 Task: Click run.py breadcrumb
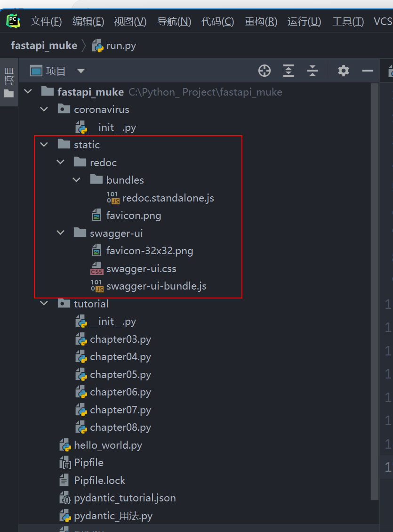(x=114, y=46)
